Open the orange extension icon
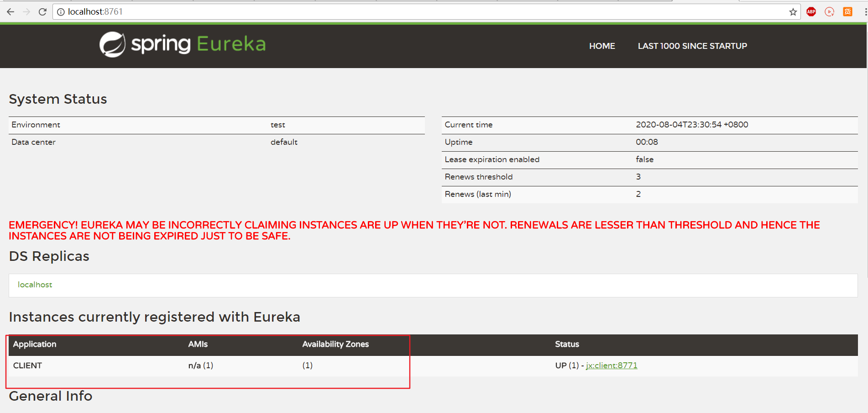This screenshot has width=868, height=413. [847, 12]
